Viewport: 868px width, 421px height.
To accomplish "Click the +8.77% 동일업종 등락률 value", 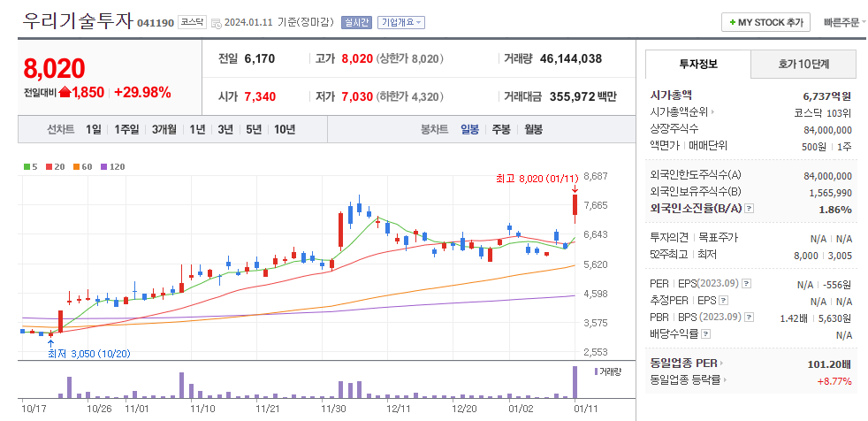I will (x=834, y=381).
